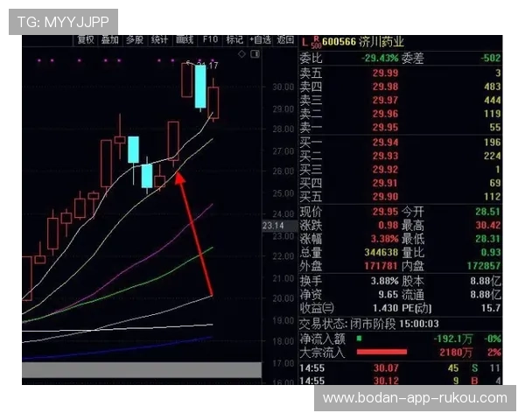Open the 叠加 overlay option

pos(110,40)
